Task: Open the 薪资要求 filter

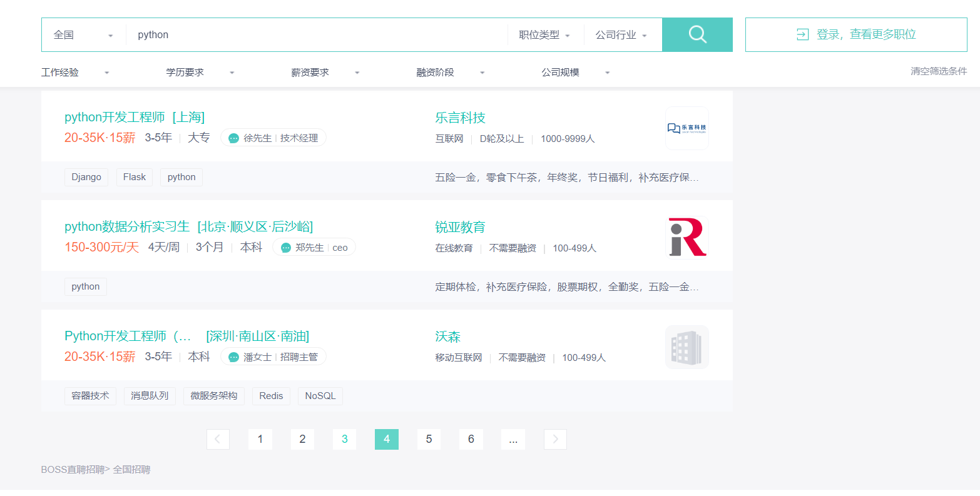Action: (x=325, y=73)
